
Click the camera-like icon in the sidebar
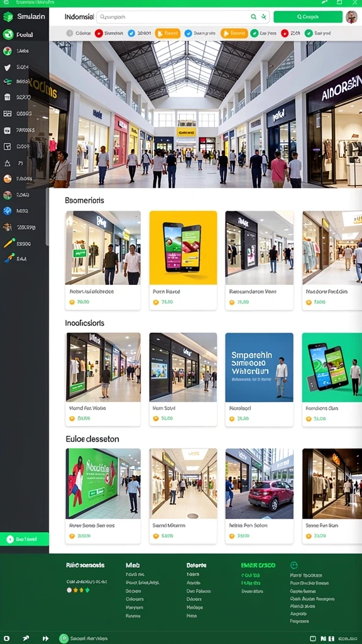(x=8, y=130)
